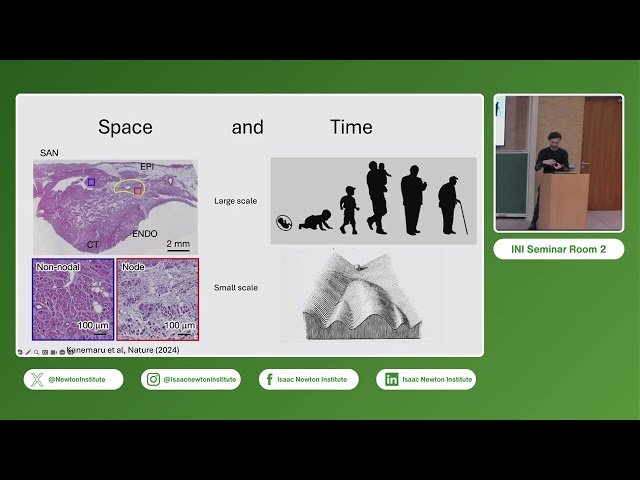Screen dimensions: 640x480
Task: Click the Instagram camera logo
Action: (154, 380)
